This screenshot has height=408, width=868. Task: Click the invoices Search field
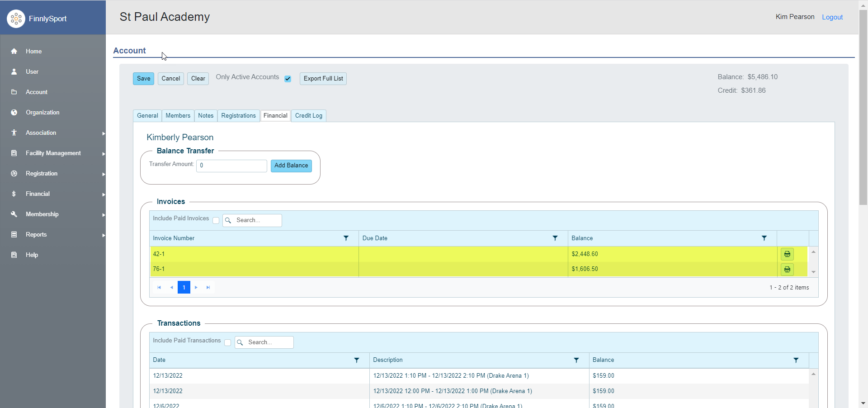coord(252,220)
